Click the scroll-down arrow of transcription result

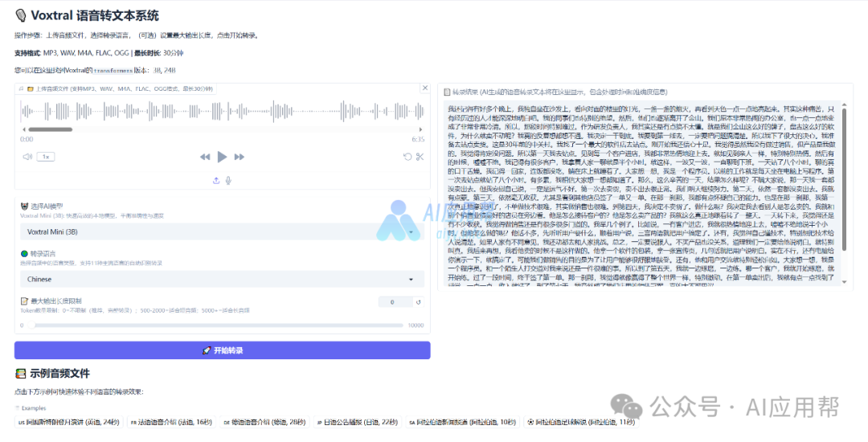pyautogui.click(x=844, y=282)
